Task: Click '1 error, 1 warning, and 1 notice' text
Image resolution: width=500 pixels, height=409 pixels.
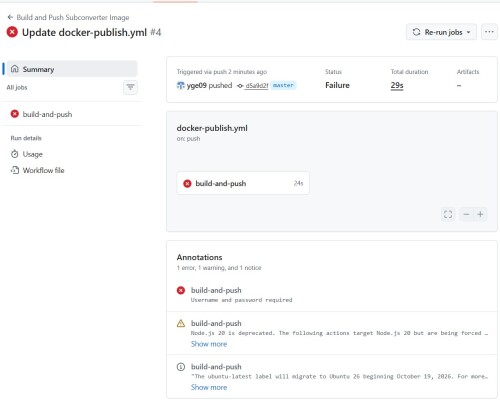Action: click(219, 268)
